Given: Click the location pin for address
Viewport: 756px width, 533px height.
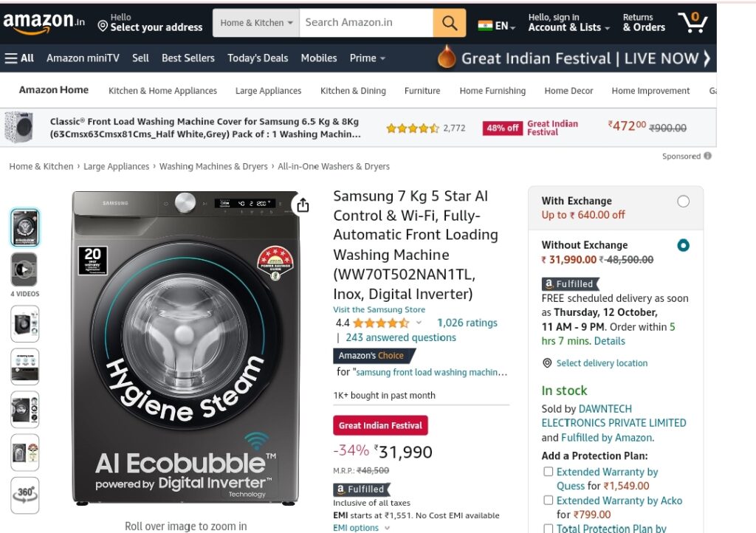Looking at the screenshot, I should pos(102,26).
